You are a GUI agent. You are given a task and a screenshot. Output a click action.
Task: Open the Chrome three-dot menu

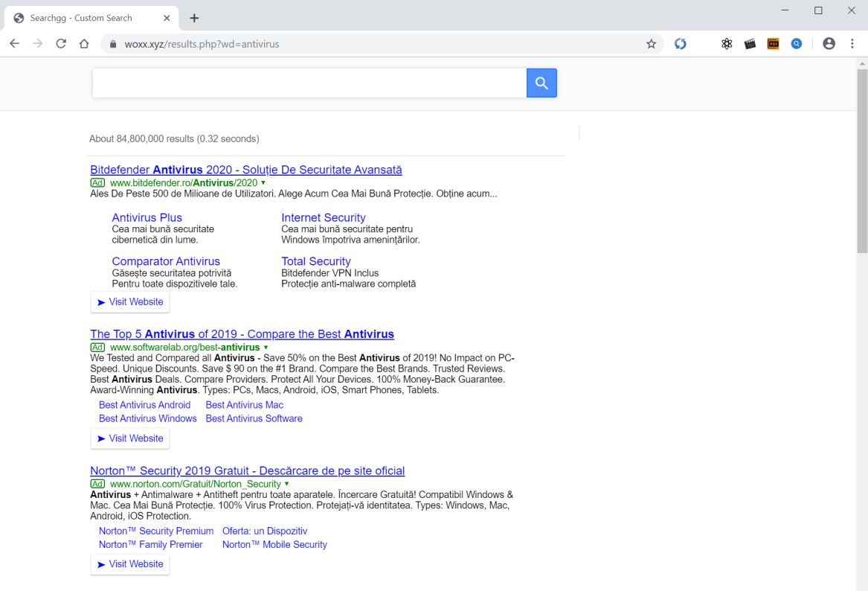click(852, 44)
